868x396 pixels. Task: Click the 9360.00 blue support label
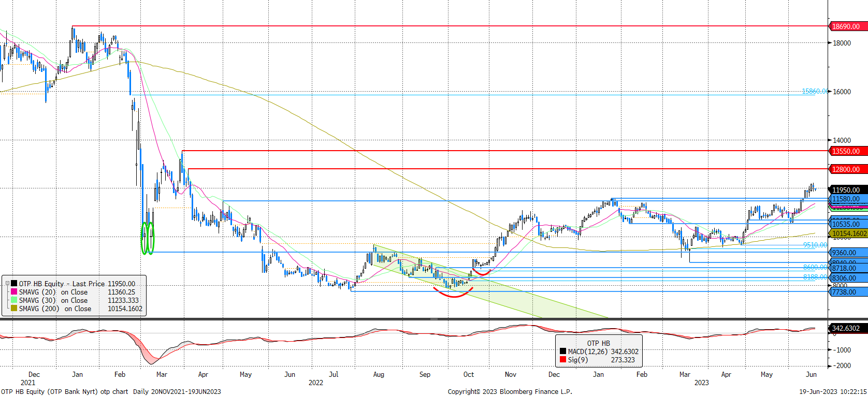pyautogui.click(x=848, y=253)
